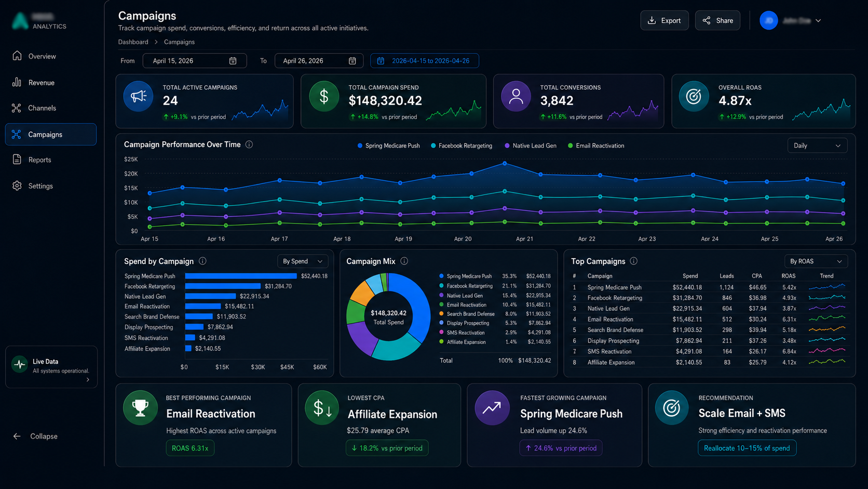
Task: Toggle Native Lead Gen chart legend
Action: (530, 146)
